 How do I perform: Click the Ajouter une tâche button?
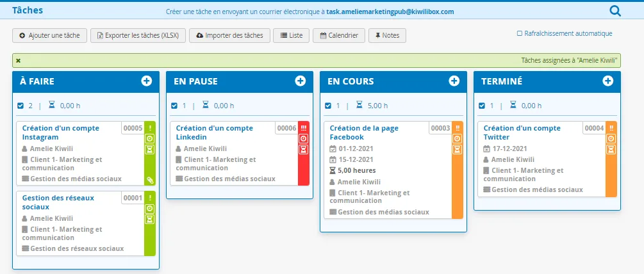(x=50, y=35)
